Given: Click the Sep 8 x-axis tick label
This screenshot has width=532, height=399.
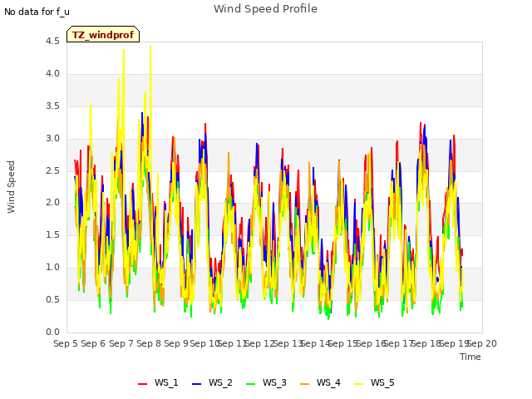Looking at the screenshot, I should click(x=149, y=343).
